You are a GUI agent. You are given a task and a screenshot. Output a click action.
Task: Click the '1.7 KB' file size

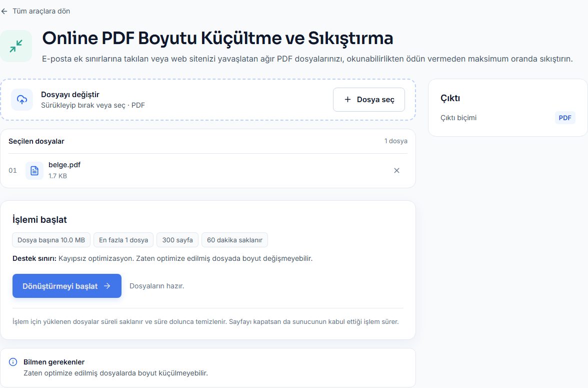coord(58,176)
